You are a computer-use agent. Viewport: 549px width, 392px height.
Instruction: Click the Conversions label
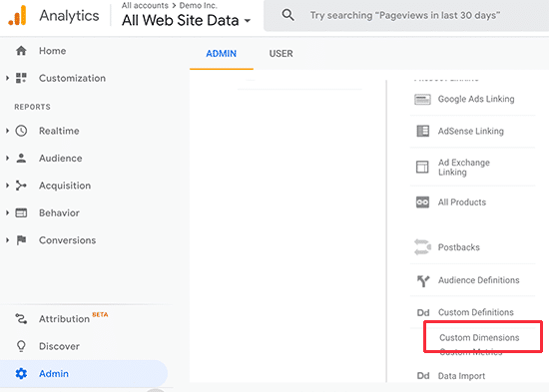(67, 240)
